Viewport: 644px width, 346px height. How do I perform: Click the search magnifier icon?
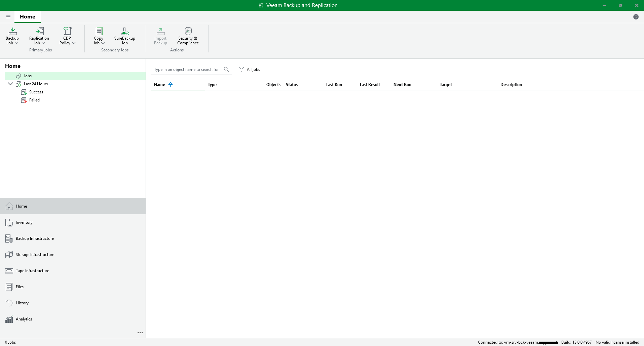click(227, 70)
